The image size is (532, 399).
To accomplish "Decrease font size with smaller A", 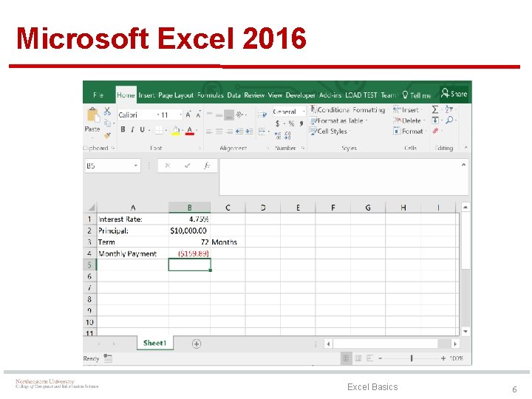I will pyautogui.click(x=199, y=115).
